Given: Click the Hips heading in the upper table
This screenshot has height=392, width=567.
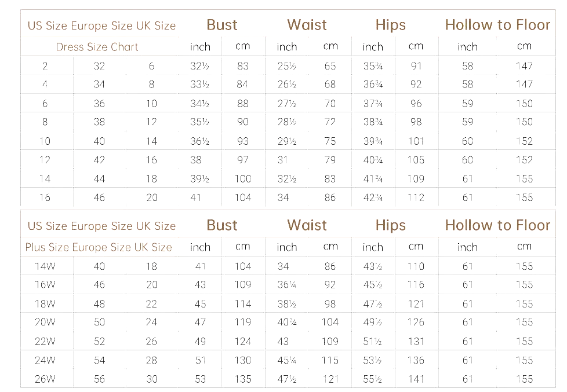Looking at the screenshot, I should coord(390,25).
